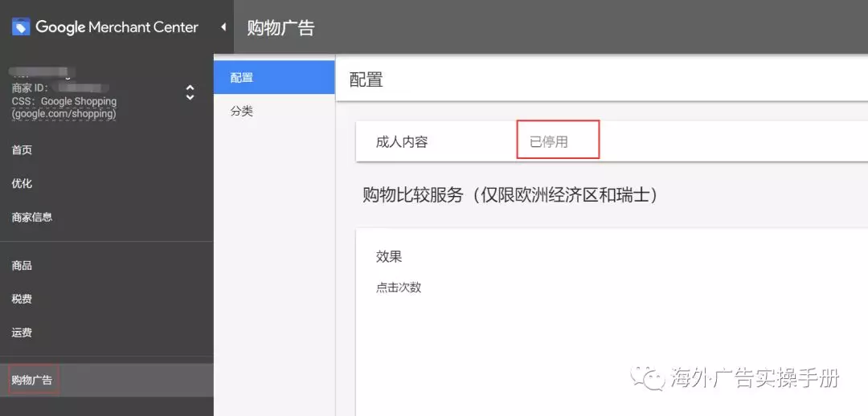Open 运费 settings in the sidebar
868x416 pixels.
click(22, 333)
